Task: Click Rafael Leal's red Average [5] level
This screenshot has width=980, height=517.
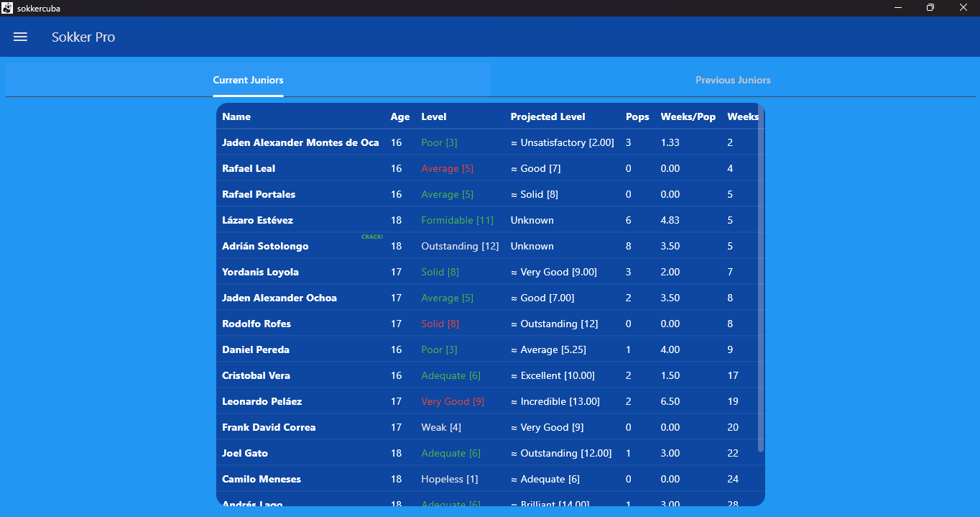Action: click(447, 168)
